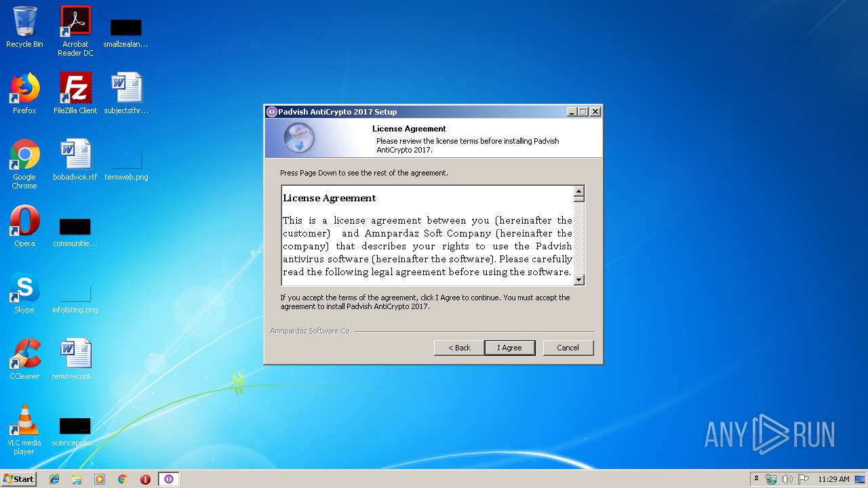Select the sciencepolic... desktop file

click(x=75, y=432)
